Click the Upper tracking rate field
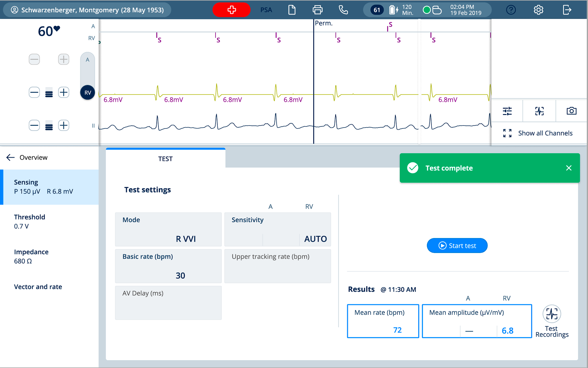Screen dimensions: 588x368 click(x=277, y=266)
